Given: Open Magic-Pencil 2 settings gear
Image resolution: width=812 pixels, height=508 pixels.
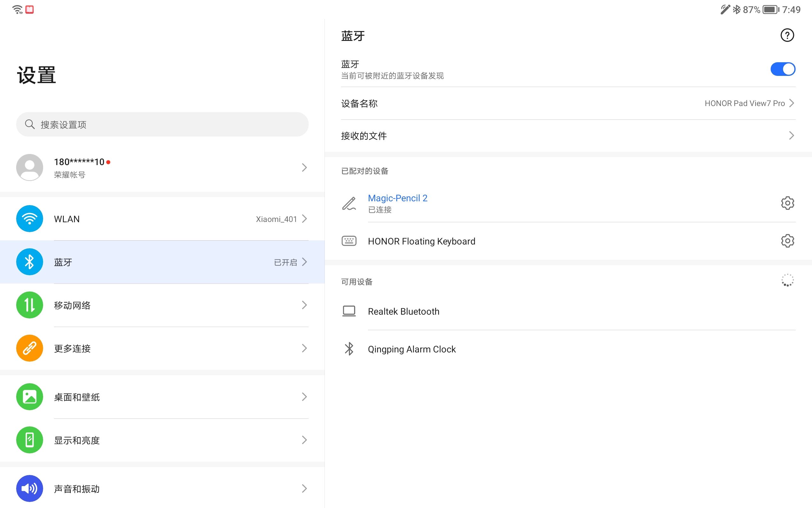Looking at the screenshot, I should (787, 203).
